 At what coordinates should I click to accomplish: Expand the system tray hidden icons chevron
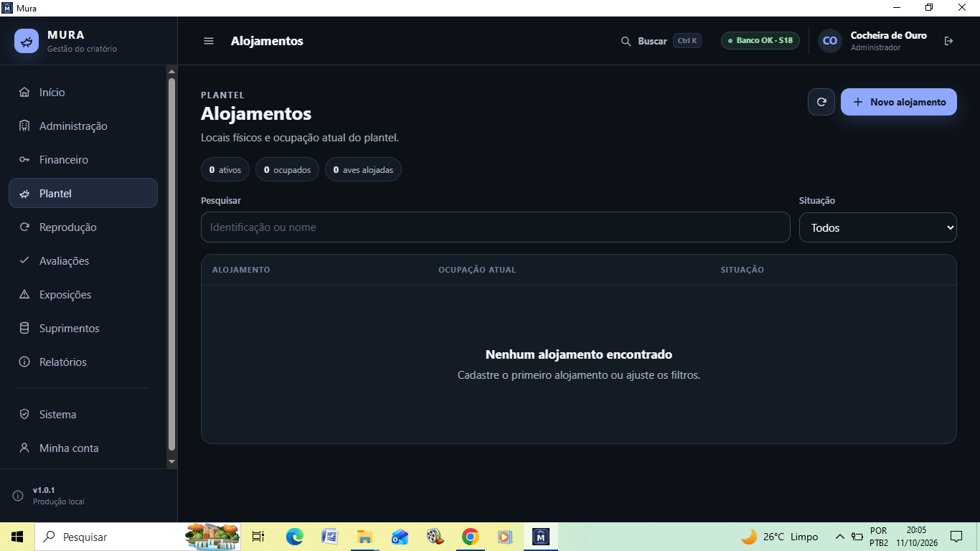(839, 537)
